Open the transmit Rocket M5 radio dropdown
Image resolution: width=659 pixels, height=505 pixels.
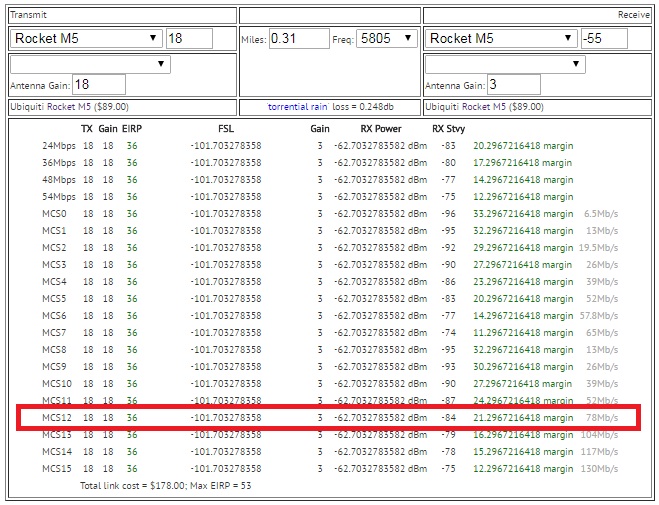pyautogui.click(x=86, y=39)
